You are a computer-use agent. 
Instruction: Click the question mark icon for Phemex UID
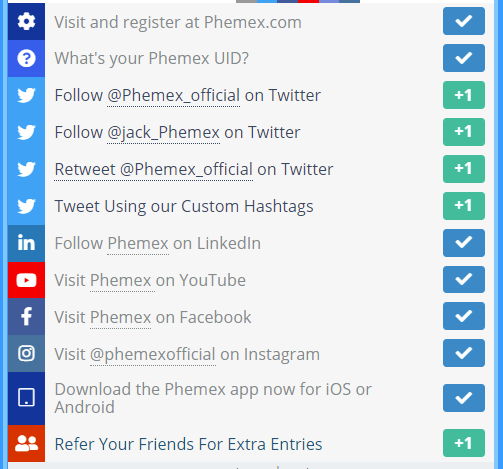coord(26,59)
